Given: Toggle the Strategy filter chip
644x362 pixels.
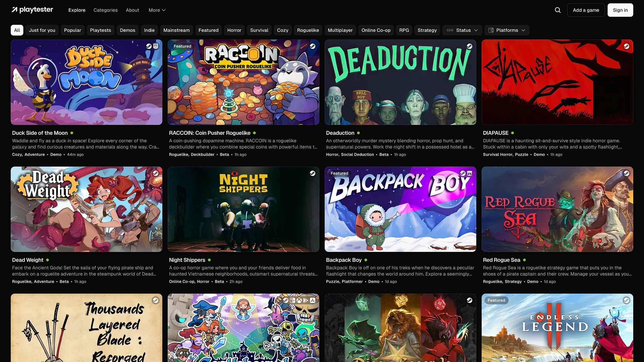Looking at the screenshot, I should pyautogui.click(x=427, y=30).
